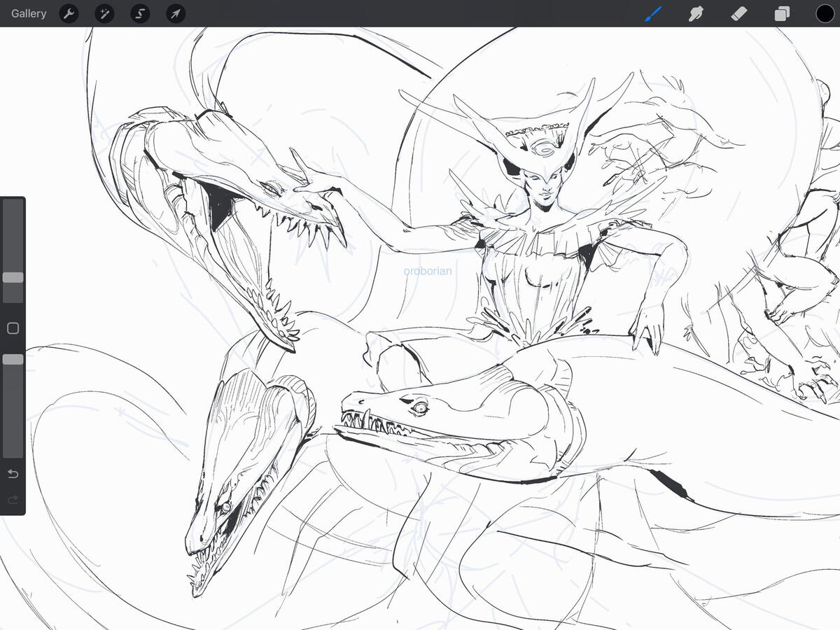
Task: Select the Paint brush tool
Action: pyautogui.click(x=652, y=13)
